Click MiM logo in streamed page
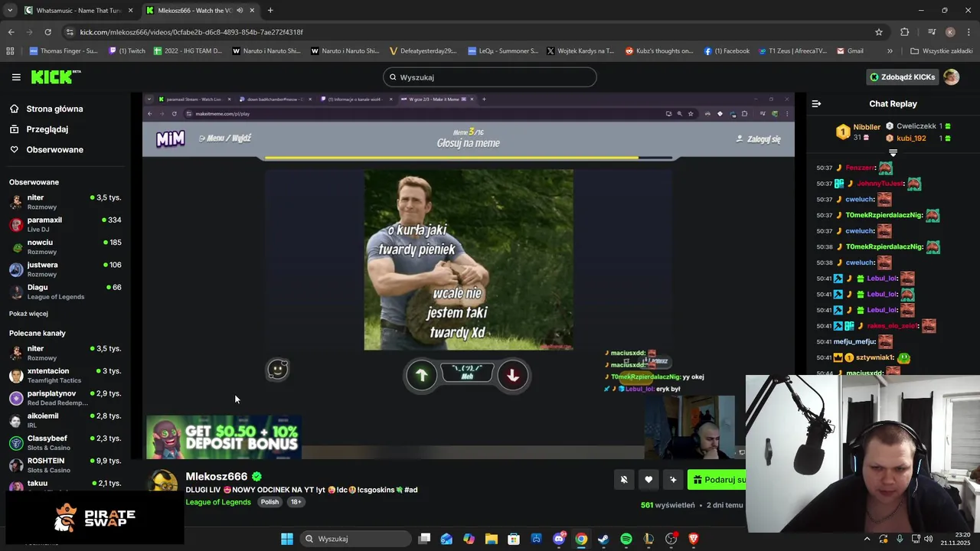The height and width of the screenshot is (551, 980). pyautogui.click(x=170, y=139)
